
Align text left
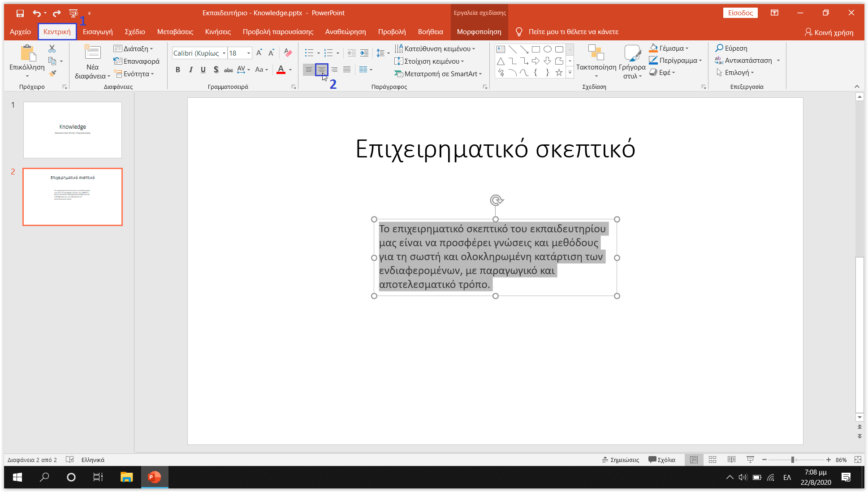click(x=309, y=70)
